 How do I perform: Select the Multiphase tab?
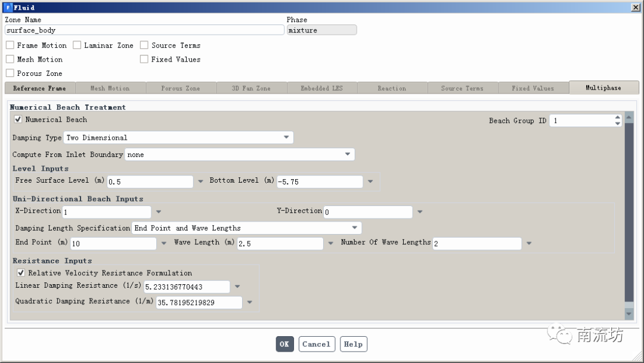click(x=603, y=88)
